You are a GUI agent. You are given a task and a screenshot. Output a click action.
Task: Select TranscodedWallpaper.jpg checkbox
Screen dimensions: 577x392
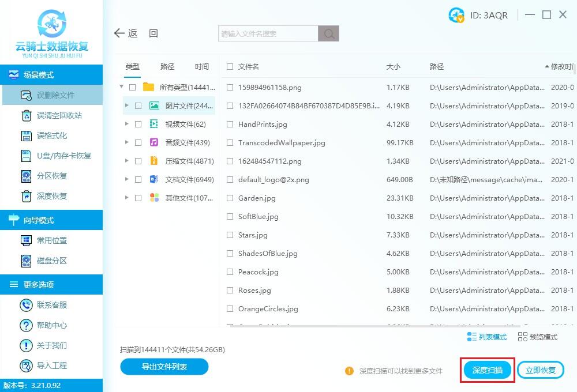[230, 143]
